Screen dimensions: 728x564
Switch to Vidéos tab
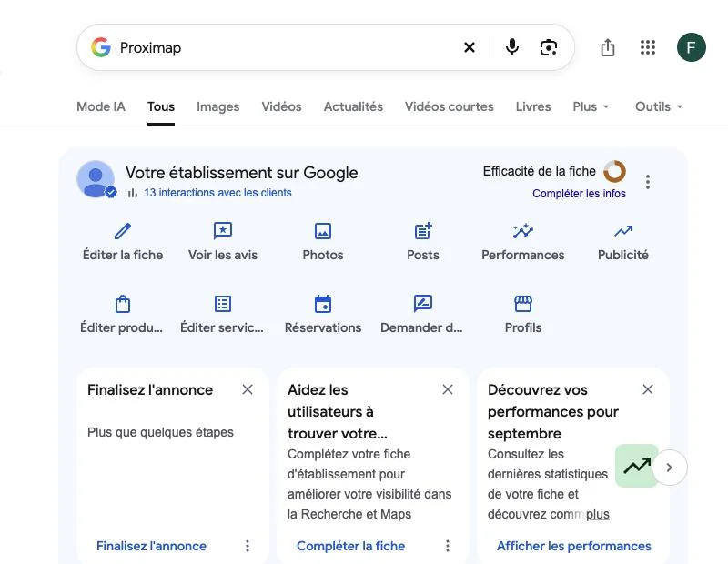click(x=281, y=106)
